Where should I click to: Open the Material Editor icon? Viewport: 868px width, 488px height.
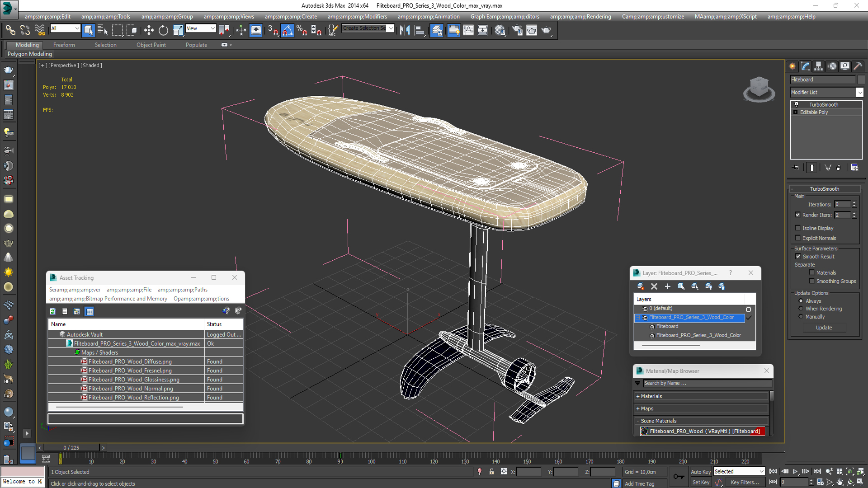click(500, 30)
